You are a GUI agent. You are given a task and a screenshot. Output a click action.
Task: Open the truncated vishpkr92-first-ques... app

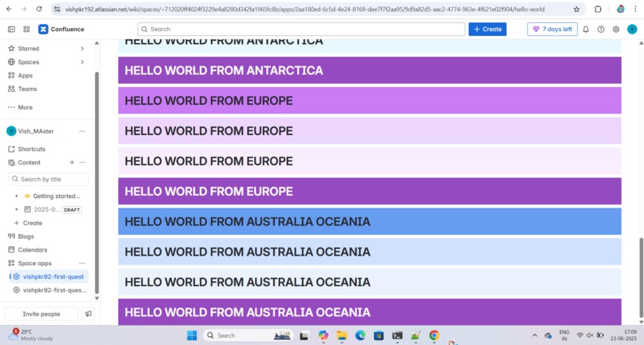54,290
